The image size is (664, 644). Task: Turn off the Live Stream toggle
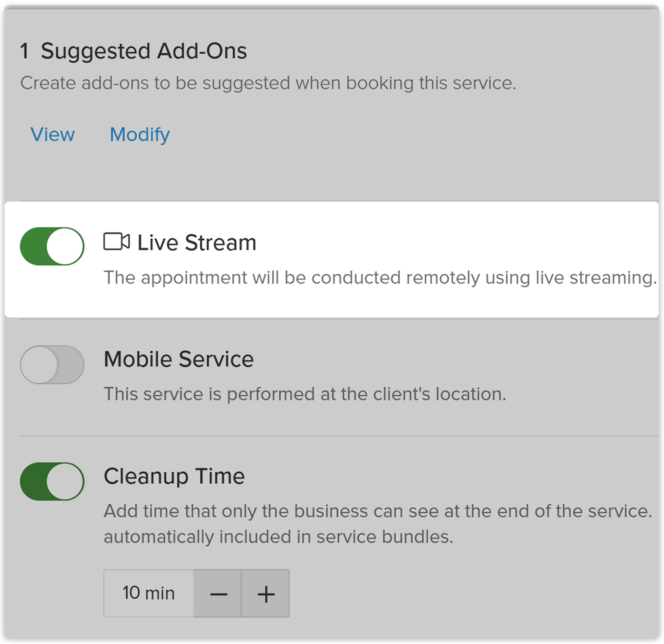[52, 246]
